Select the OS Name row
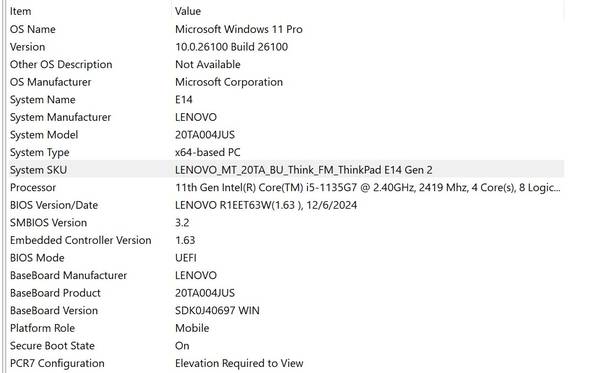This screenshot has width=600, height=373. coord(285,29)
